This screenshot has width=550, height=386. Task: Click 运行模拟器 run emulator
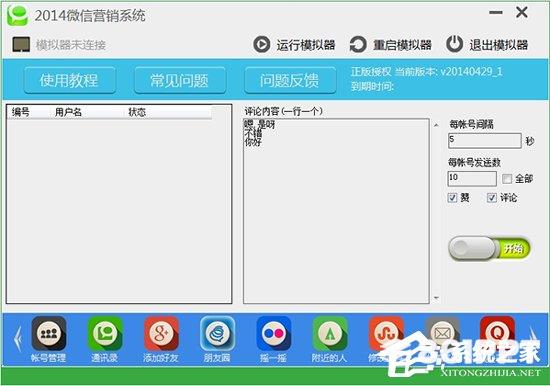(294, 45)
